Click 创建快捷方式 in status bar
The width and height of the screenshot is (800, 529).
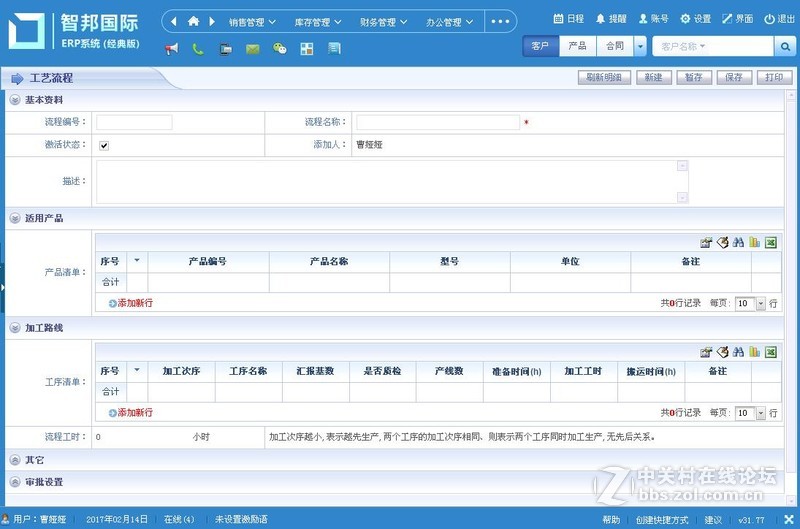click(x=662, y=520)
